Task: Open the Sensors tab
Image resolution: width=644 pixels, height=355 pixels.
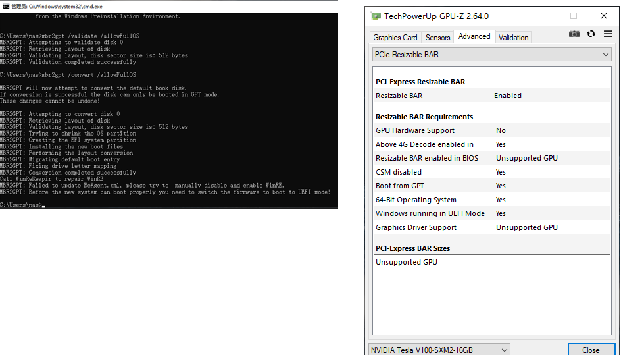Action: click(437, 38)
